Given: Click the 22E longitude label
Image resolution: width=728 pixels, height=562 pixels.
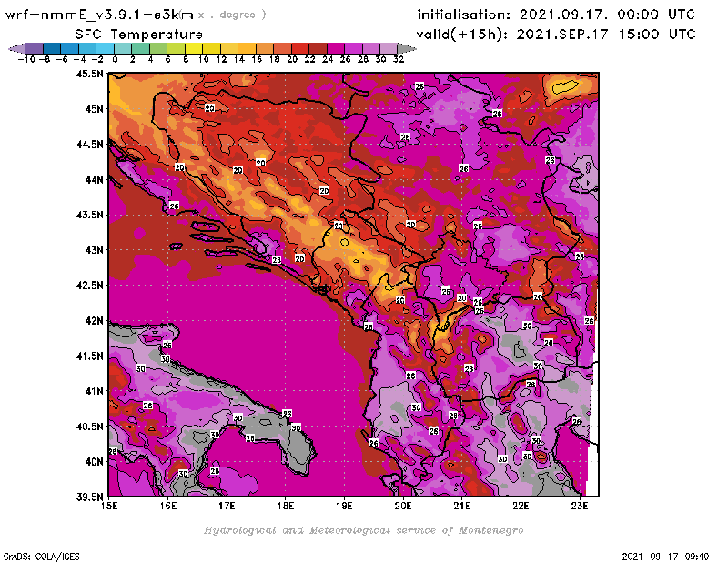Looking at the screenshot, I should coord(521,506).
